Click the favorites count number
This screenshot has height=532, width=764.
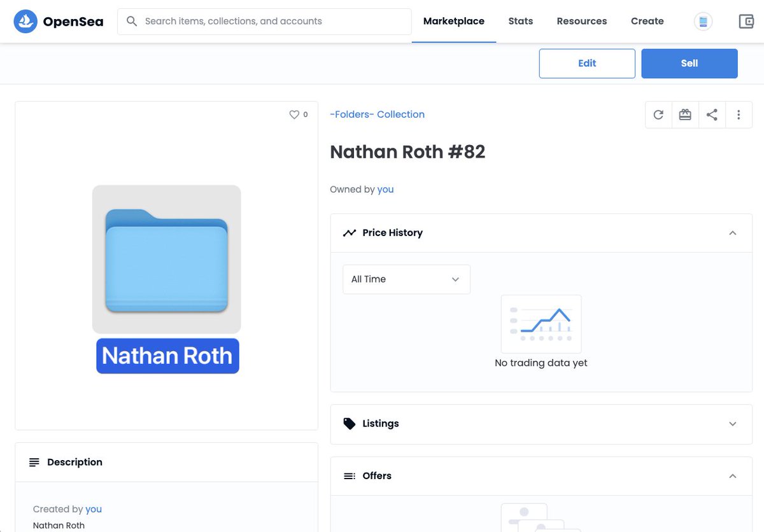[306, 115]
